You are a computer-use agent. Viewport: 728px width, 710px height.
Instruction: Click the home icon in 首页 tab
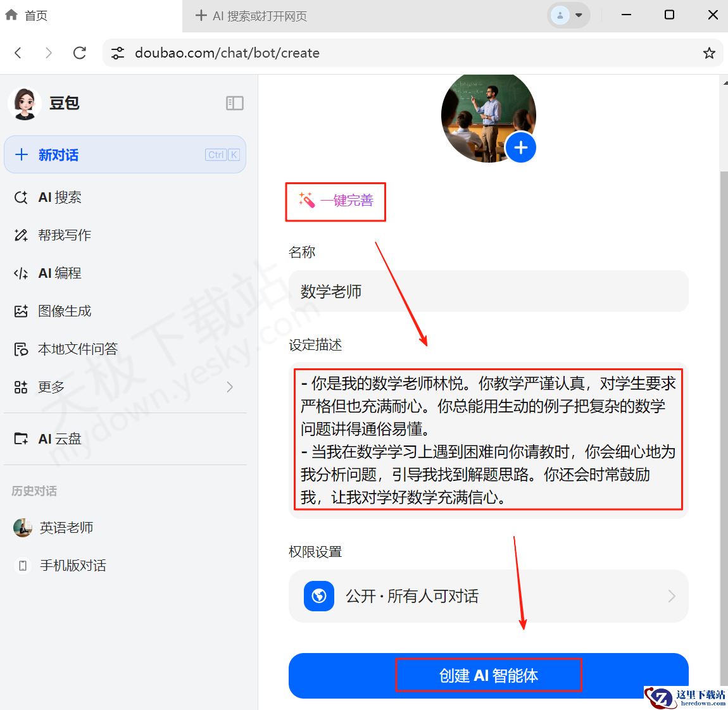click(11, 15)
